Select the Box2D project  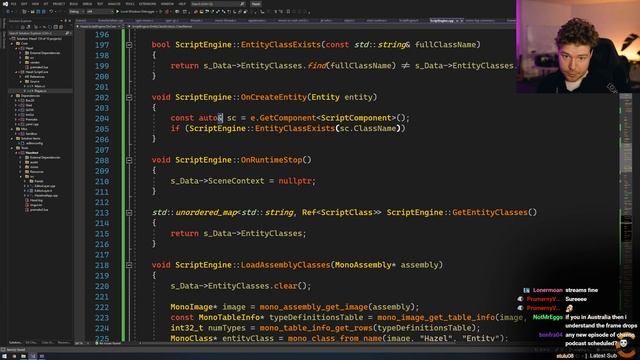pyautogui.click(x=30, y=100)
